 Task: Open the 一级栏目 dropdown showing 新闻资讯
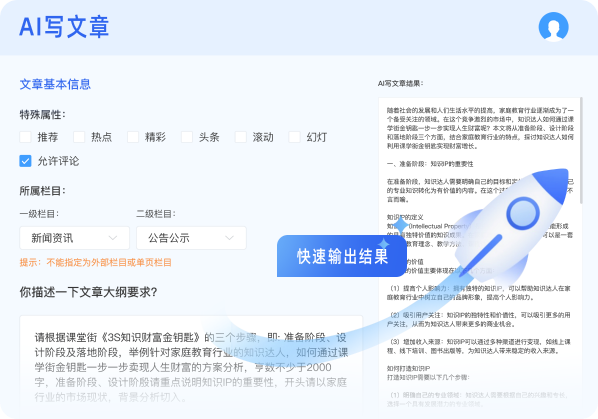[x=74, y=238]
